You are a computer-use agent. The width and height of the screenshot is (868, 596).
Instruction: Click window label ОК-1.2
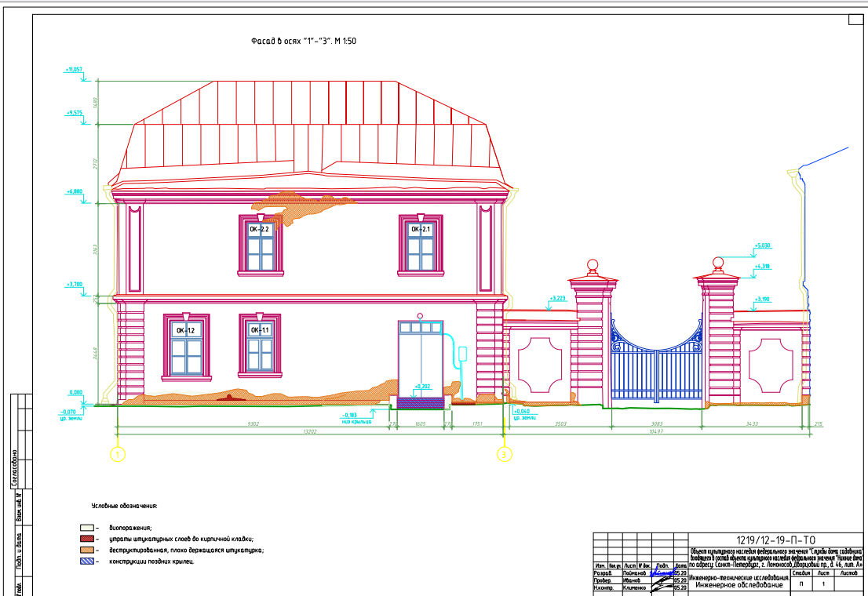(x=185, y=330)
